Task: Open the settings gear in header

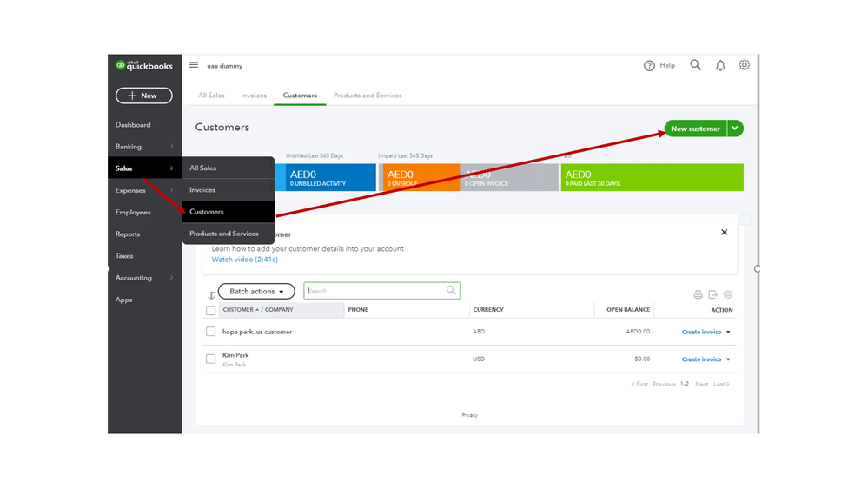Action: click(744, 65)
